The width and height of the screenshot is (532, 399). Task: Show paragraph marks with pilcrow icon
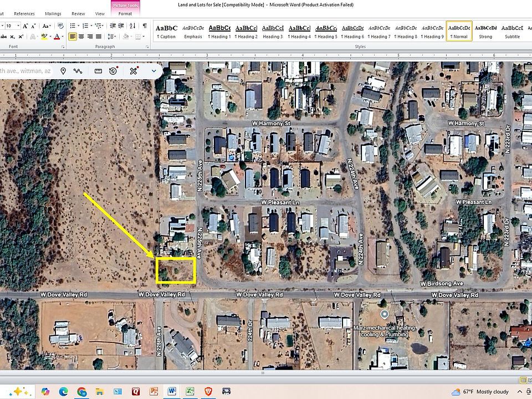(x=145, y=26)
